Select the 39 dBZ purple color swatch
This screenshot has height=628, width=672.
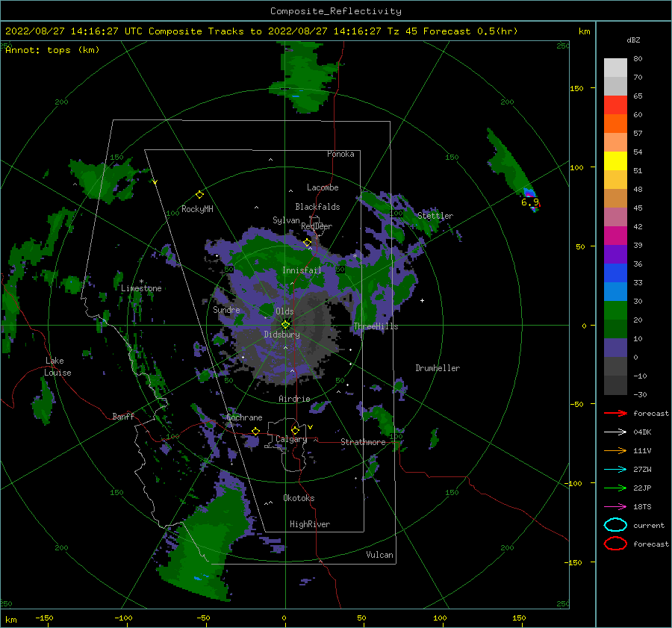click(615, 254)
